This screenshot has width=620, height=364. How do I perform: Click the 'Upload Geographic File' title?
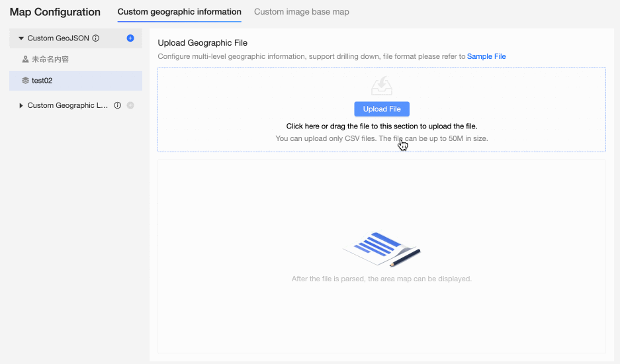coord(202,43)
